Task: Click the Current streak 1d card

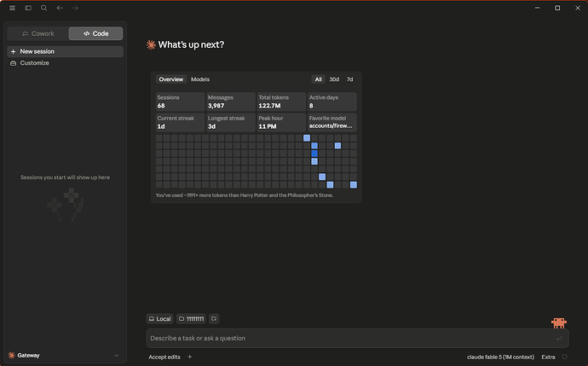Action: click(x=180, y=122)
